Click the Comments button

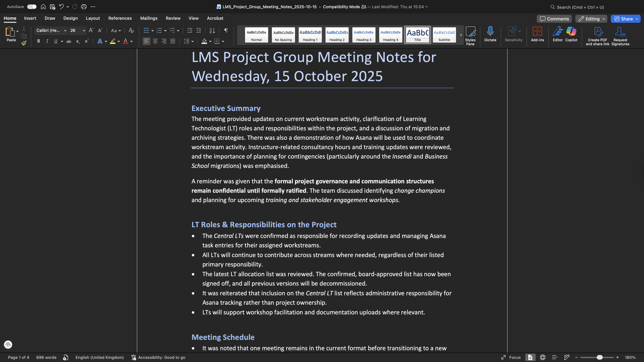[x=554, y=19]
